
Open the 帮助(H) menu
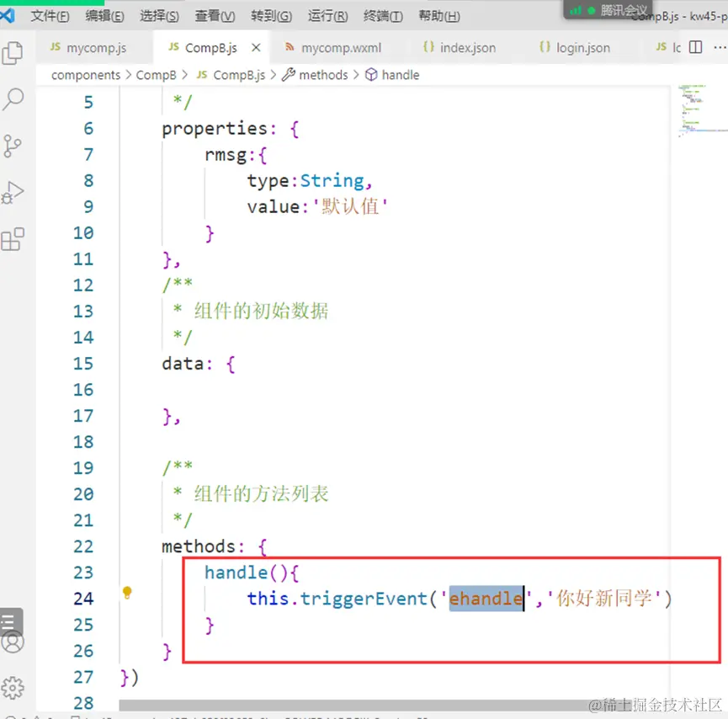[439, 16]
